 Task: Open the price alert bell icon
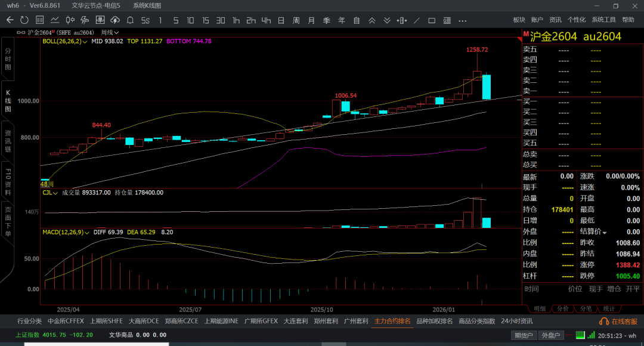pos(130,20)
